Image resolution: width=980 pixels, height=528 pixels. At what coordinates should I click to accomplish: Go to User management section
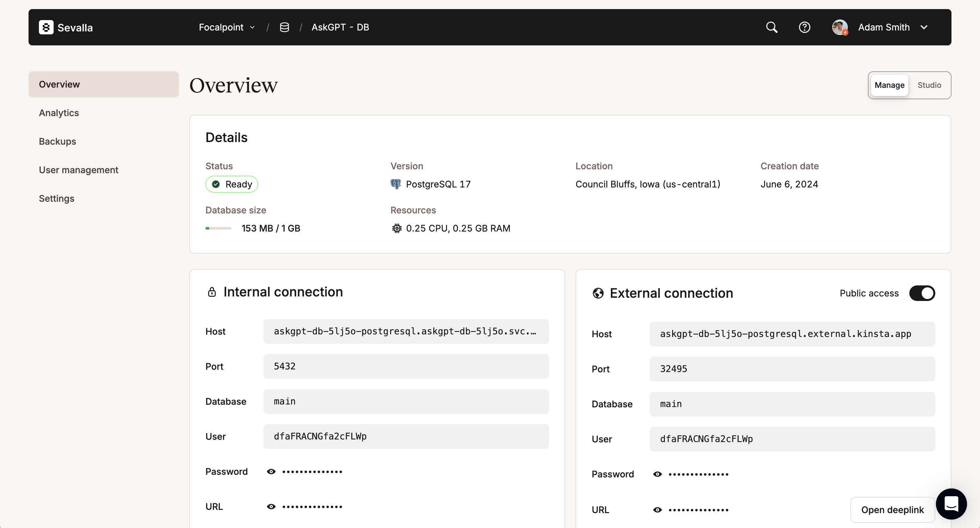78,170
